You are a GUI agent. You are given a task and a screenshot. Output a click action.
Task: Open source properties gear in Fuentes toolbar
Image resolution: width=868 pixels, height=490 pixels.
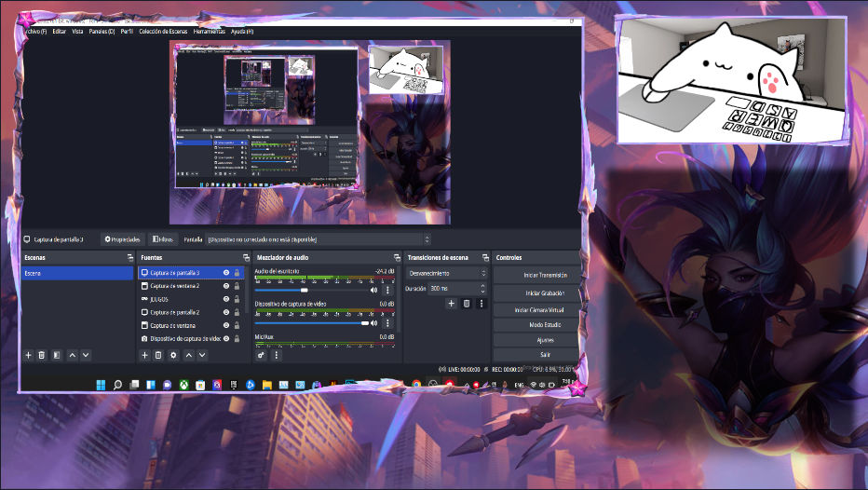(173, 355)
